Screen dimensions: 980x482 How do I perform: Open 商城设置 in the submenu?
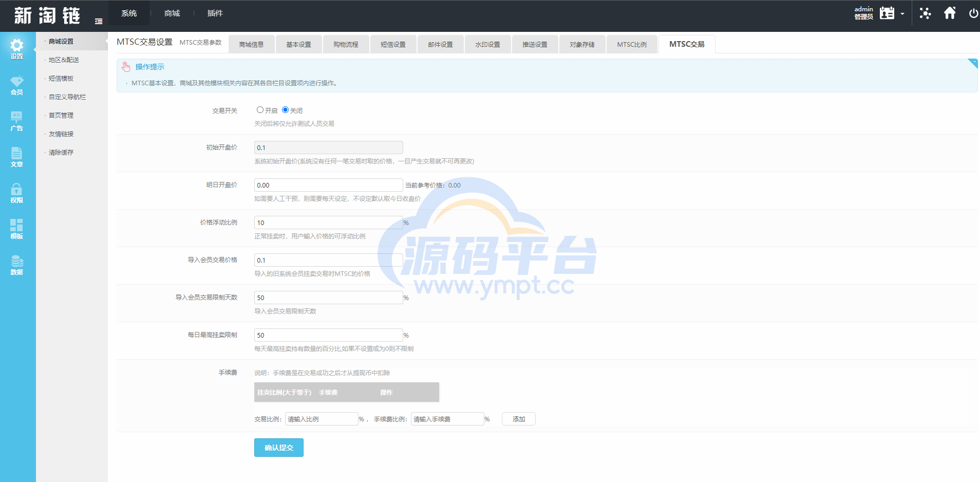pyautogui.click(x=72, y=42)
